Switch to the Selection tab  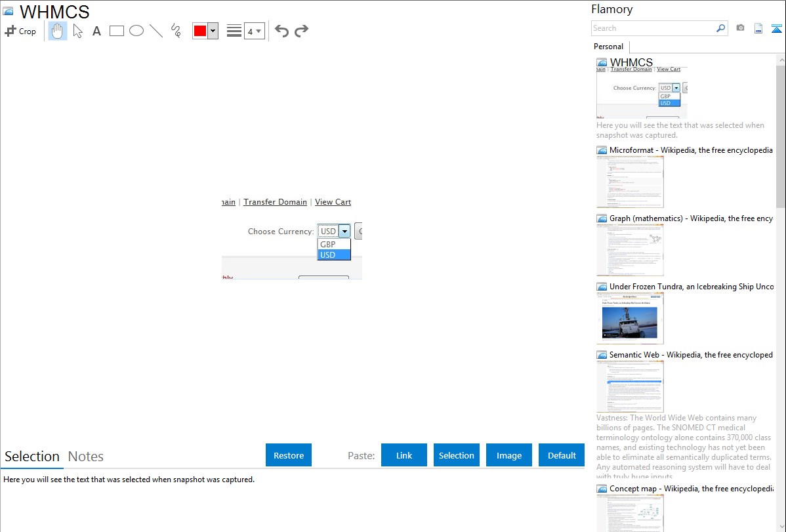[x=32, y=457]
